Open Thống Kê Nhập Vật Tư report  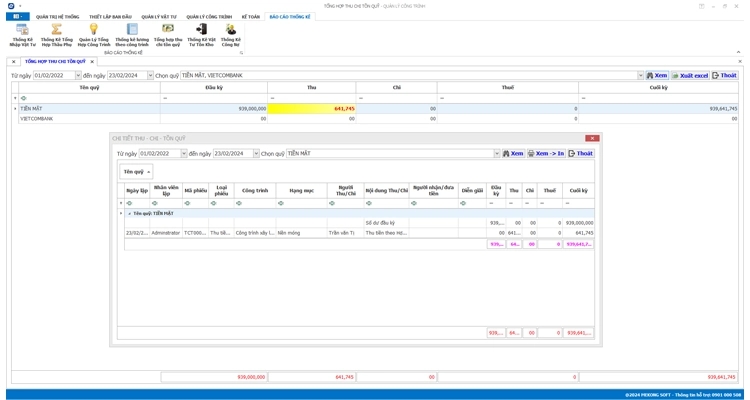coord(22,34)
